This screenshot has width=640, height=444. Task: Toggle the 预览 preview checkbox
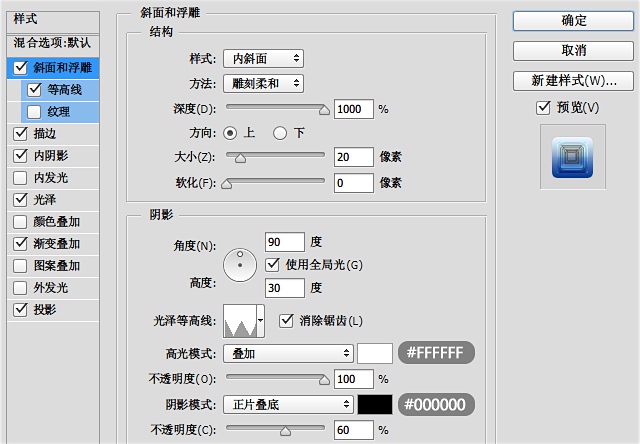(543, 107)
